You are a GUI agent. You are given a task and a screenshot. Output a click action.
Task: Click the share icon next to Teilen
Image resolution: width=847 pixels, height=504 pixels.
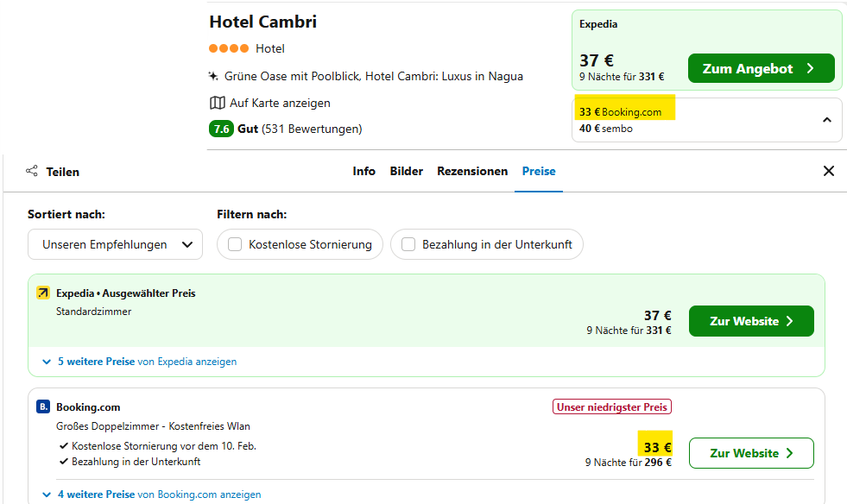click(32, 171)
